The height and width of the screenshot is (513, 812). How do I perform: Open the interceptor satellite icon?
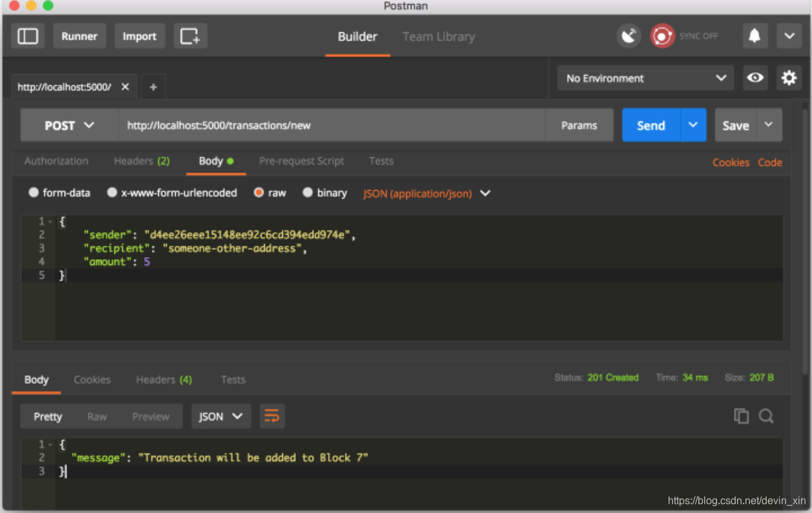pos(629,36)
